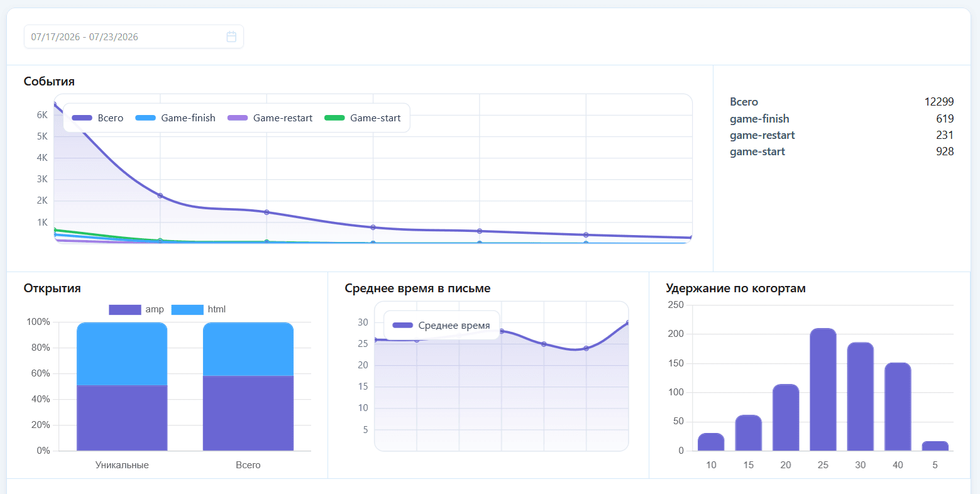This screenshot has width=980, height=494.
Task: Click the Уникальные stacked bar's blue html segment
Action: click(x=122, y=354)
